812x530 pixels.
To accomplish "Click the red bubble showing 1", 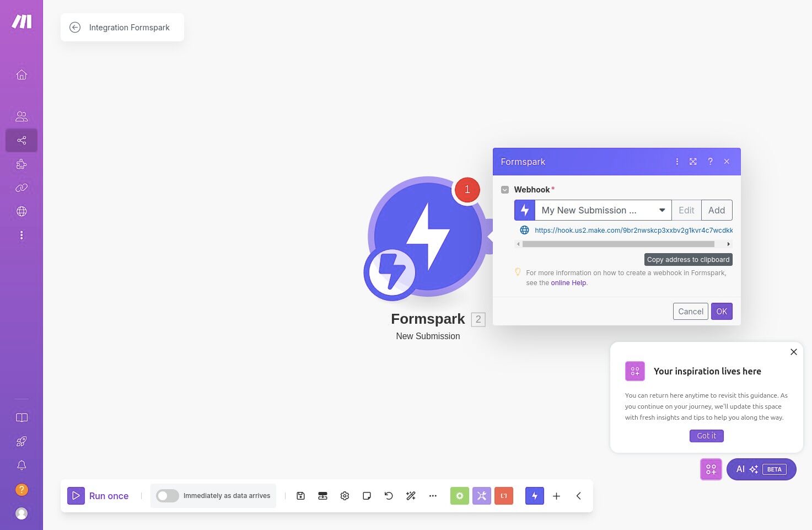I will point(467,190).
